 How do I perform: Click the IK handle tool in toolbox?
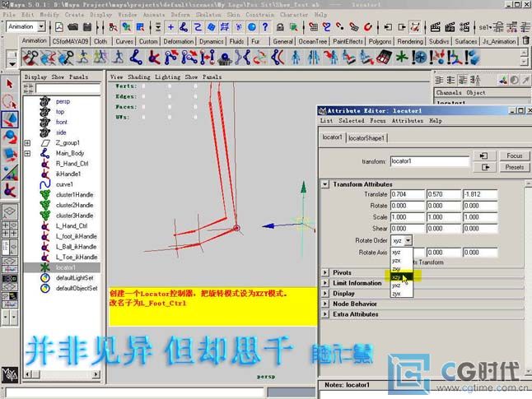click(10, 190)
